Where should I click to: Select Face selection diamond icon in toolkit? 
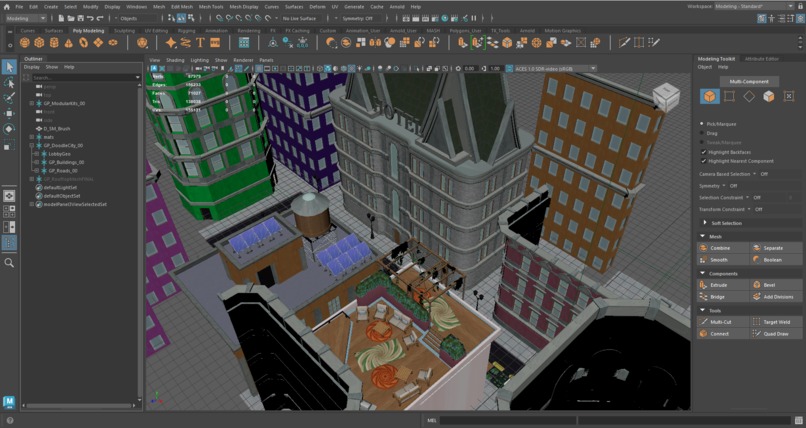click(749, 96)
